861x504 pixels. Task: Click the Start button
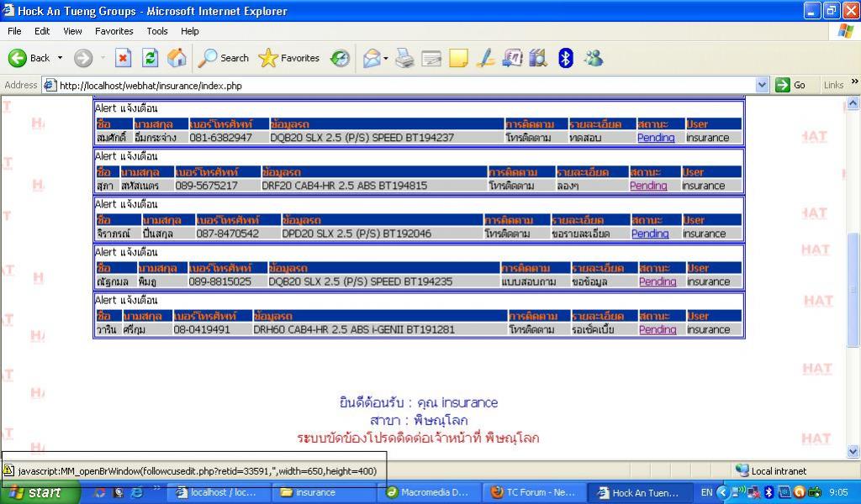pos(40,492)
